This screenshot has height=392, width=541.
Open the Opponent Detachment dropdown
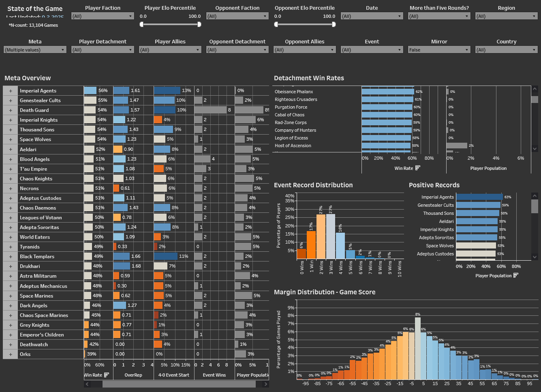(237, 50)
